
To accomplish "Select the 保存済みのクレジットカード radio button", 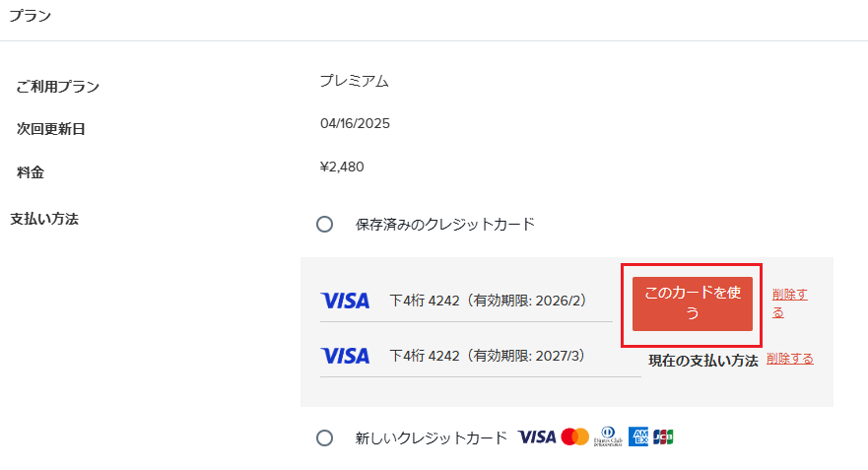I will pos(324,225).
